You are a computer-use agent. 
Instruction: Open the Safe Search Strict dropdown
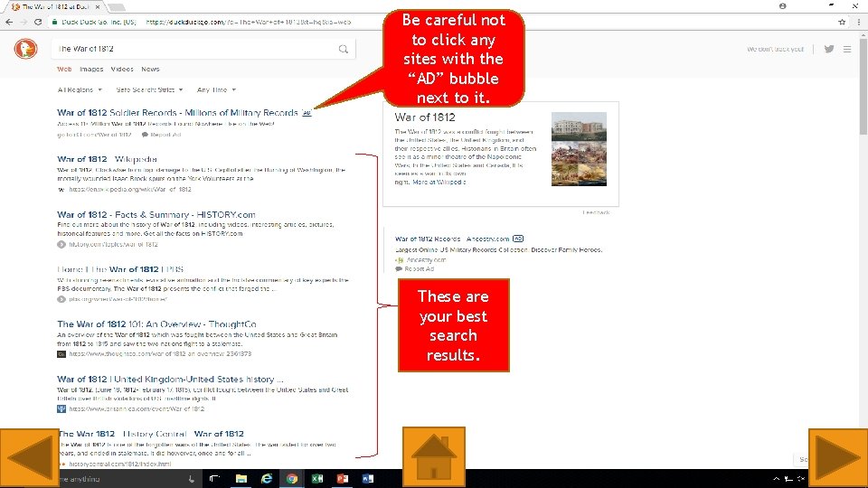(x=149, y=89)
